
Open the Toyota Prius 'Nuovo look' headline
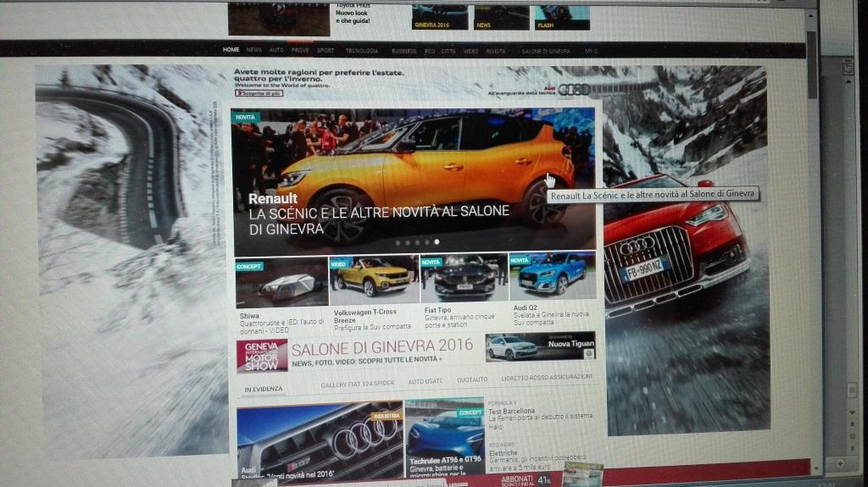[x=353, y=14]
